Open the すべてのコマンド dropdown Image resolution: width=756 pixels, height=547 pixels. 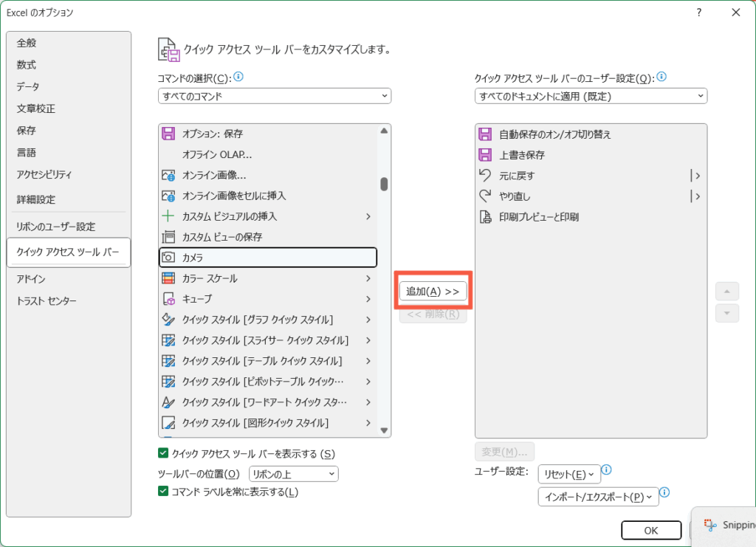[x=275, y=96]
